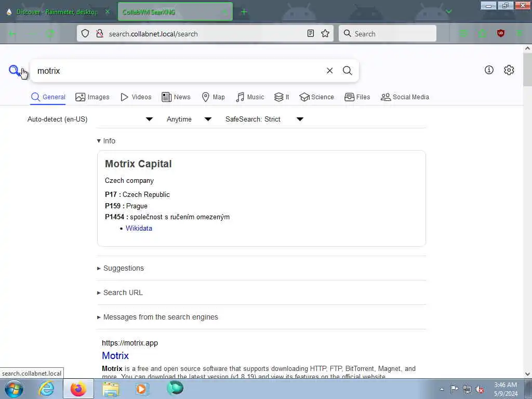532x399 pixels.
Task: Open the Wikidata link
Action: click(x=139, y=229)
